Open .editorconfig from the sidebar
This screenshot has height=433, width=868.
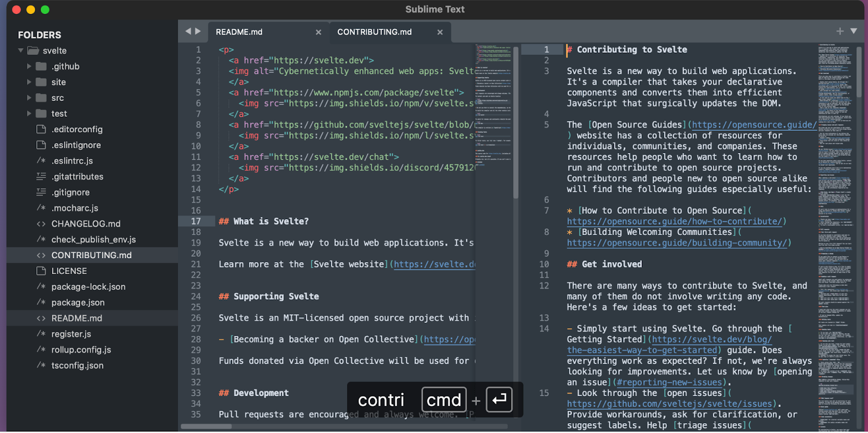tap(77, 129)
